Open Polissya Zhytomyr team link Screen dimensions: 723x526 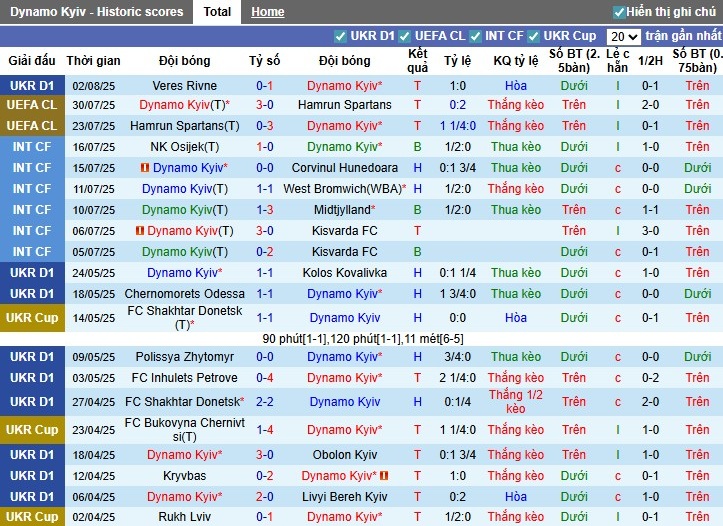(184, 357)
